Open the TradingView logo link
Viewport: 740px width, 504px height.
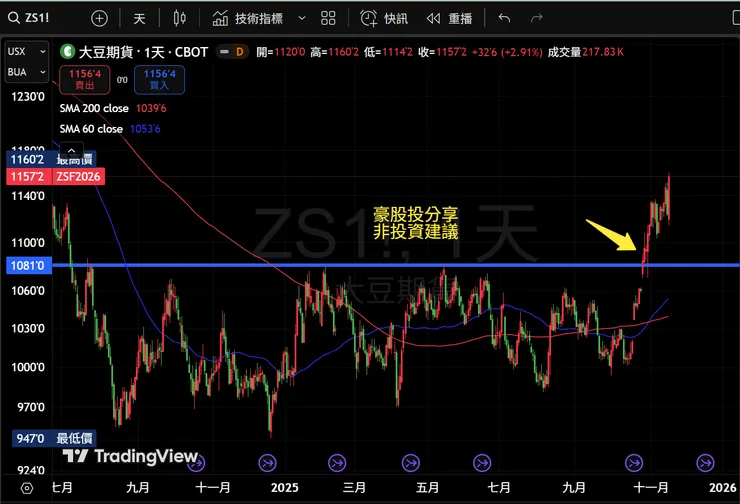130,456
